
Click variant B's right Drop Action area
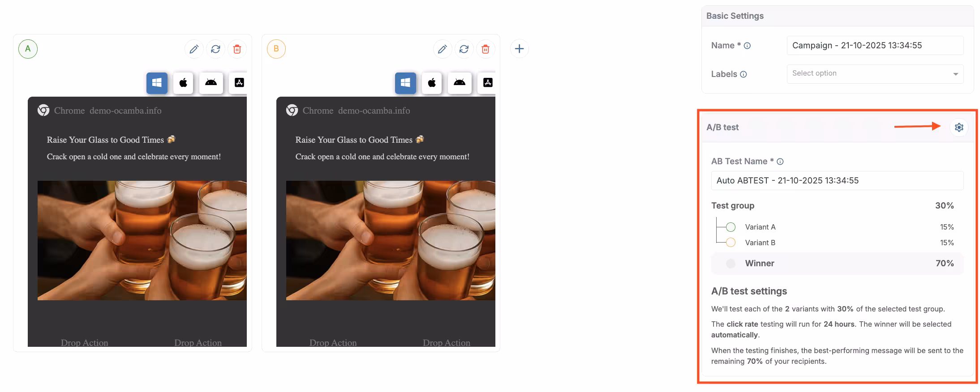[446, 342]
